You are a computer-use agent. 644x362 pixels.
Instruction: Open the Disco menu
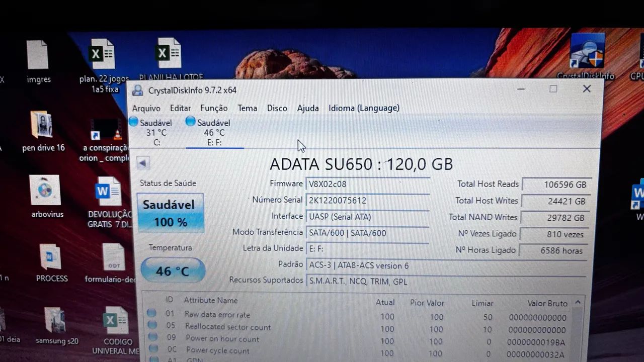tap(277, 108)
